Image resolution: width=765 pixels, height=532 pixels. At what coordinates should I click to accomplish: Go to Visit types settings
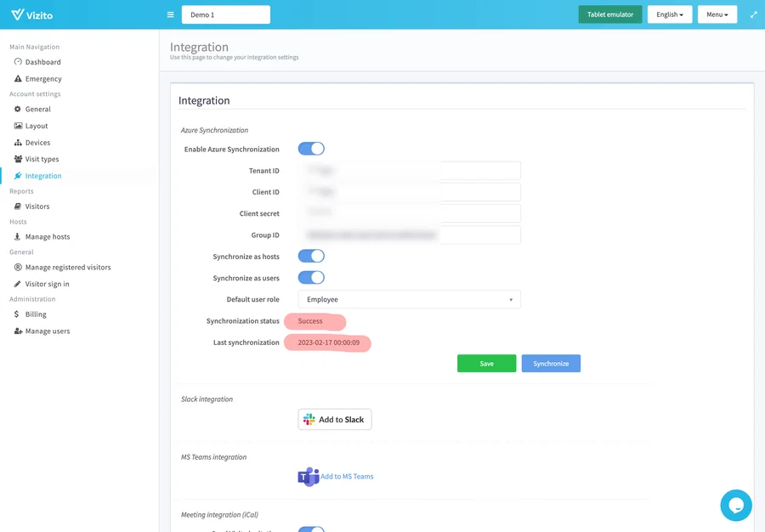(x=42, y=159)
